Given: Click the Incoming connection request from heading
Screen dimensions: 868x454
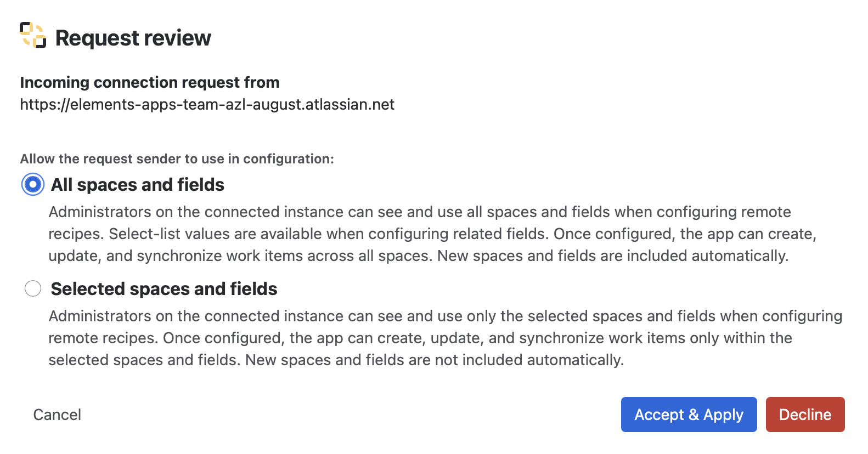Looking at the screenshot, I should (x=150, y=82).
